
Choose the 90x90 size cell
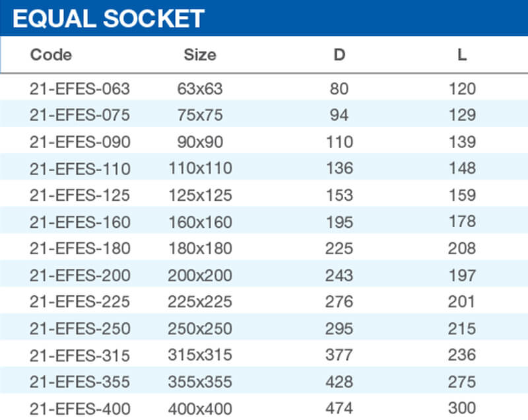pyautogui.click(x=200, y=142)
